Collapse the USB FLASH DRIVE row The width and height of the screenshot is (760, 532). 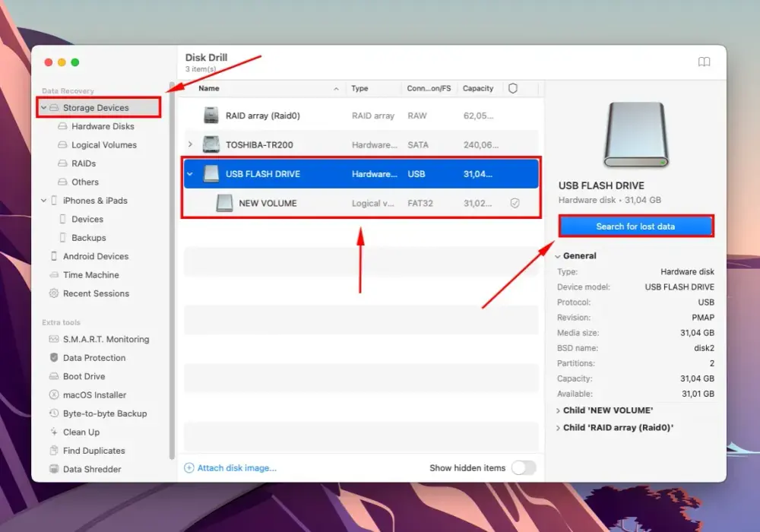click(x=190, y=174)
